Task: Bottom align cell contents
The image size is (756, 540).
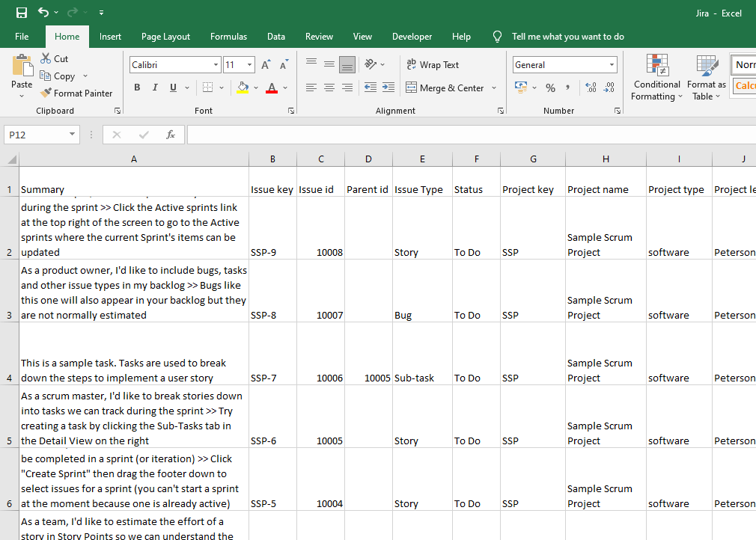Action: [x=347, y=64]
